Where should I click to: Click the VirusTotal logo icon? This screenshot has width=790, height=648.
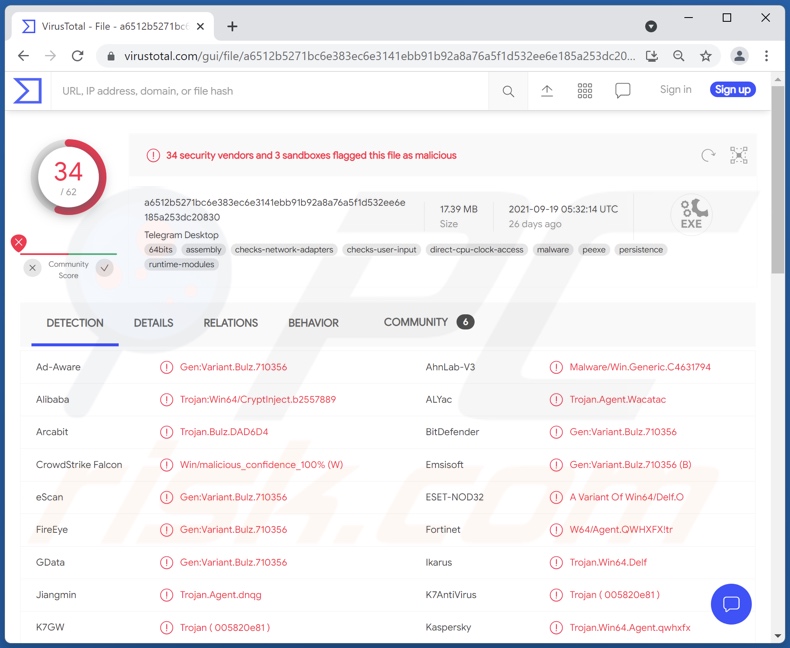27,91
